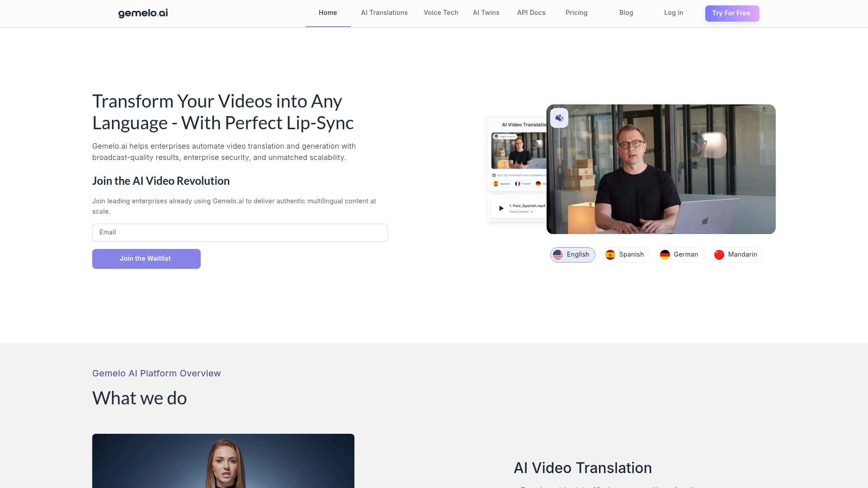Click the Join the Waitlist button

146,259
